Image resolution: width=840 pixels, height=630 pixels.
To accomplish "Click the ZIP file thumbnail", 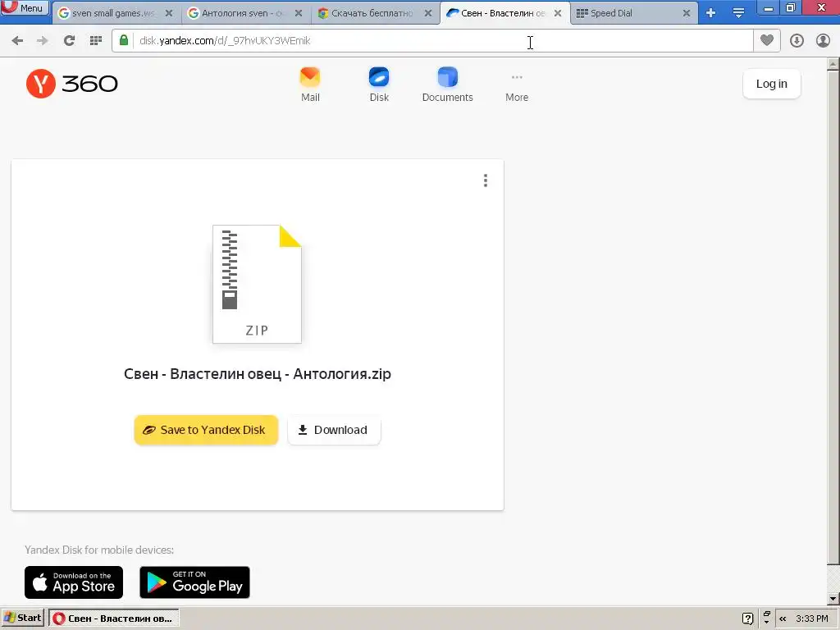I will pyautogui.click(x=257, y=284).
